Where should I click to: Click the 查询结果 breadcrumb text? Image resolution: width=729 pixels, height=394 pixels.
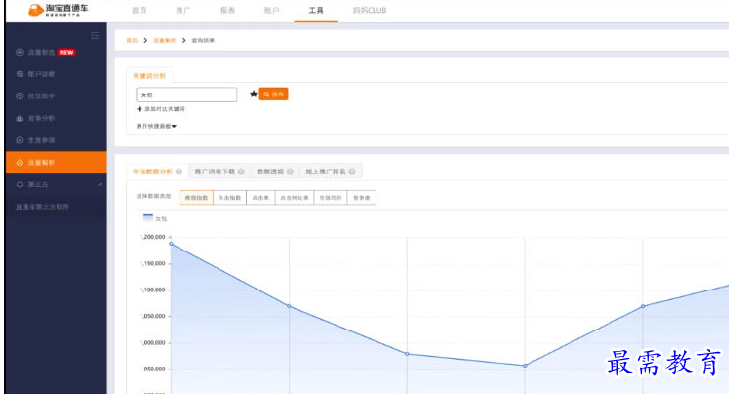(203, 40)
